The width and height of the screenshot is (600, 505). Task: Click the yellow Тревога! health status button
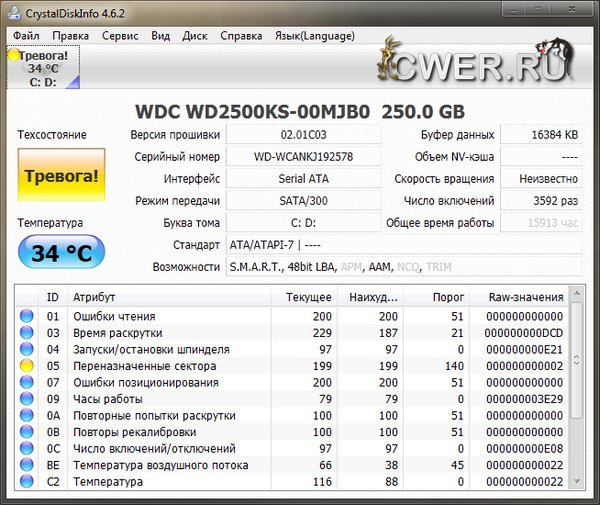(61, 176)
